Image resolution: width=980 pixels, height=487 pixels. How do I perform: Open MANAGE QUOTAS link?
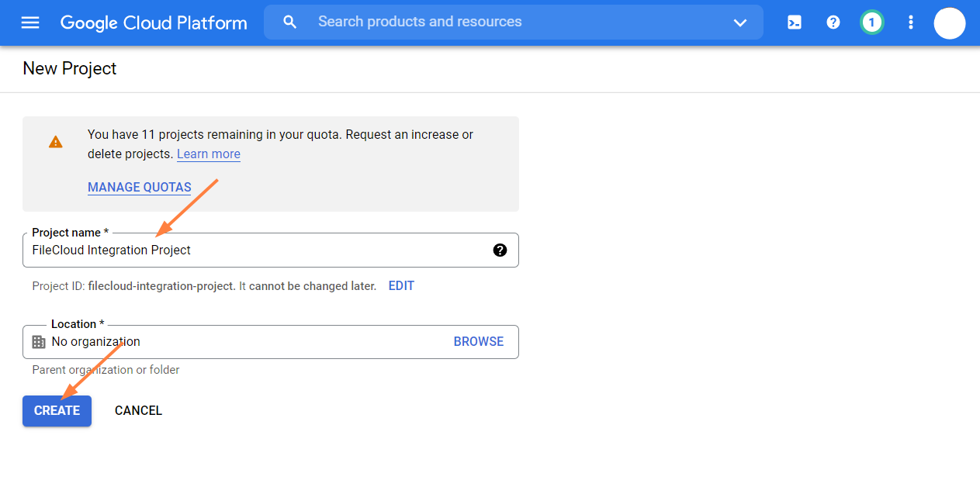pyautogui.click(x=139, y=187)
